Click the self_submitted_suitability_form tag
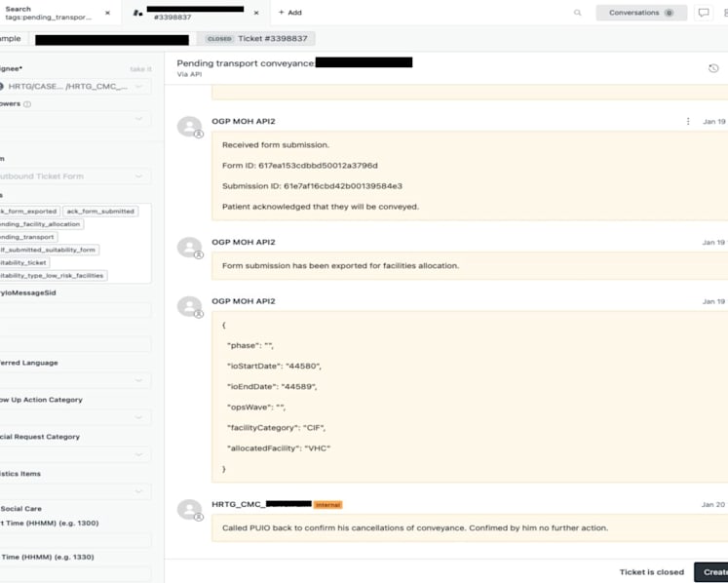This screenshot has height=583, width=728. pyautogui.click(x=49, y=250)
